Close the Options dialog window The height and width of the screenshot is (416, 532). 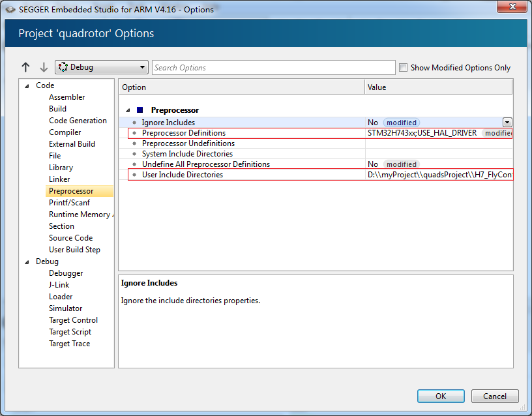pyautogui.click(x=512, y=7)
